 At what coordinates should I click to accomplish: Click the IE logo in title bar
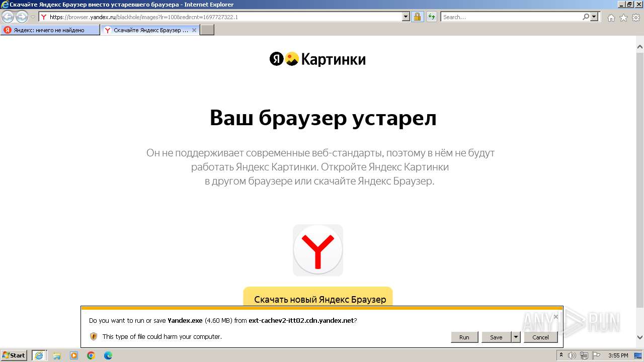point(5,5)
